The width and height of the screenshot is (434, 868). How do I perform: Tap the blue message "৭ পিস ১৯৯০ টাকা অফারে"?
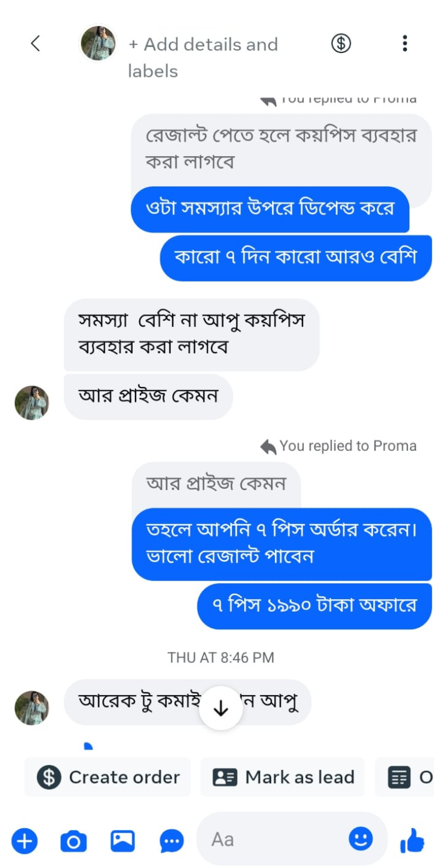point(314,606)
